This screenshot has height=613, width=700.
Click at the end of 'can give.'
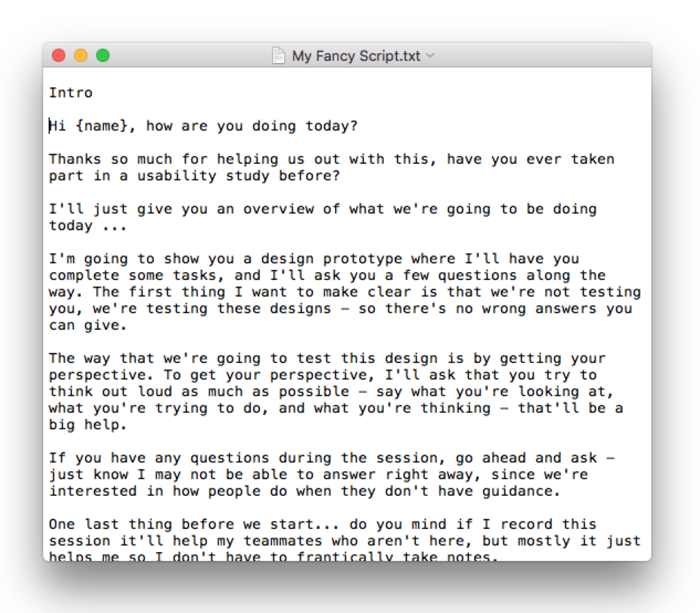pos(127,325)
